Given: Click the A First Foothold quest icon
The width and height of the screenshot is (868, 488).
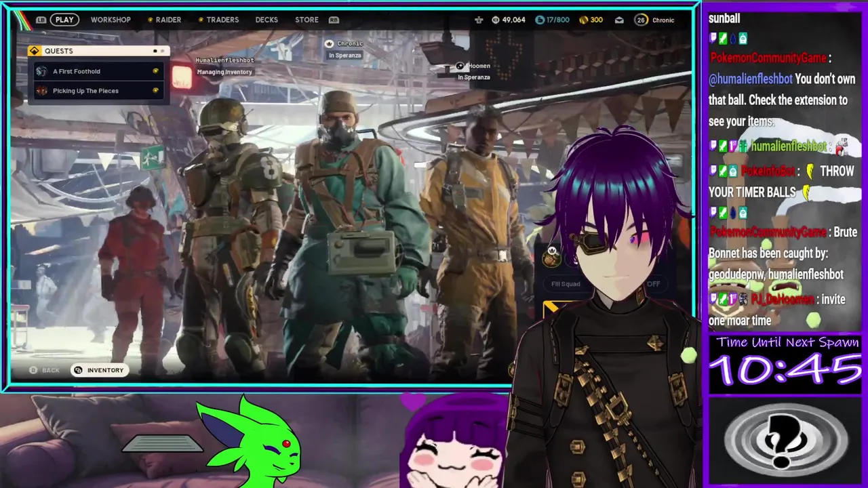Looking at the screenshot, I should (x=42, y=71).
